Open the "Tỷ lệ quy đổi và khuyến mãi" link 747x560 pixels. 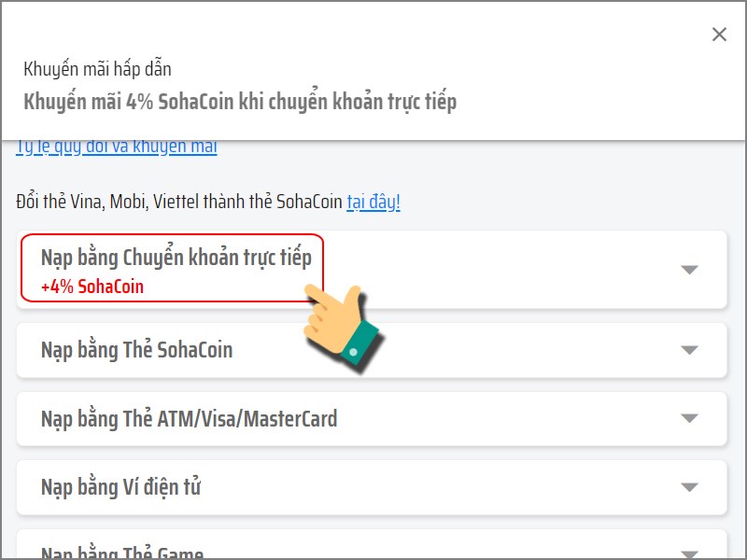point(117,147)
